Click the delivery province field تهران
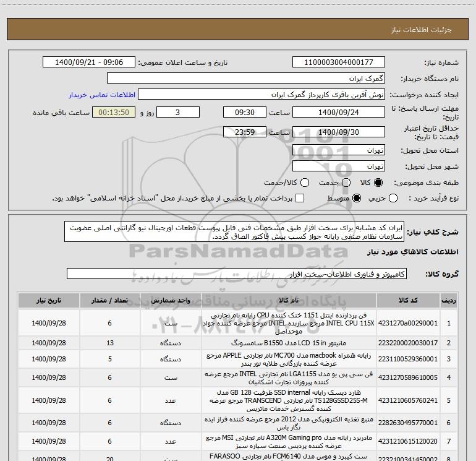The width and height of the screenshot is (476, 461). pyautogui.click(x=339, y=150)
